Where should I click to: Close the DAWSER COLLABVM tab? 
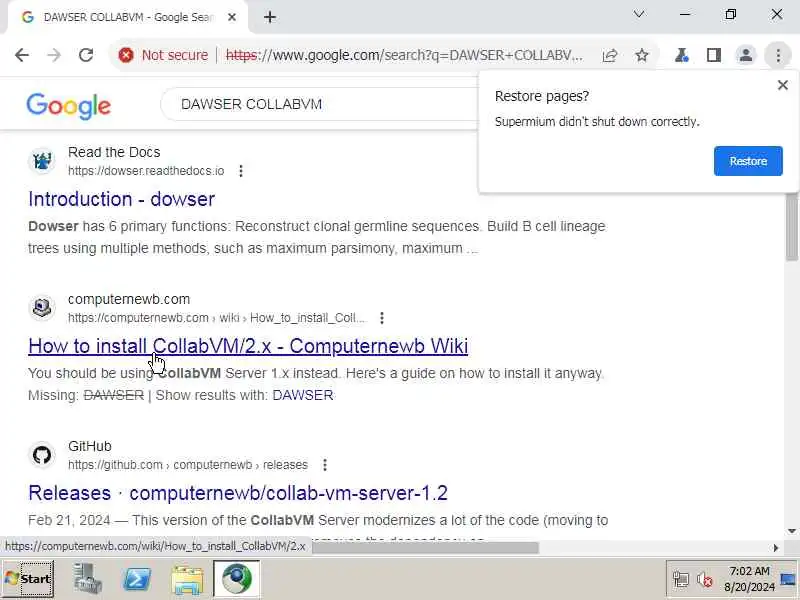coord(232,17)
